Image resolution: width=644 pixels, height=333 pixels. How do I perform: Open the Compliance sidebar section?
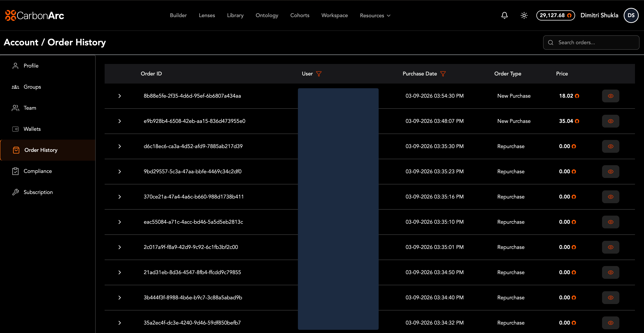tap(37, 171)
